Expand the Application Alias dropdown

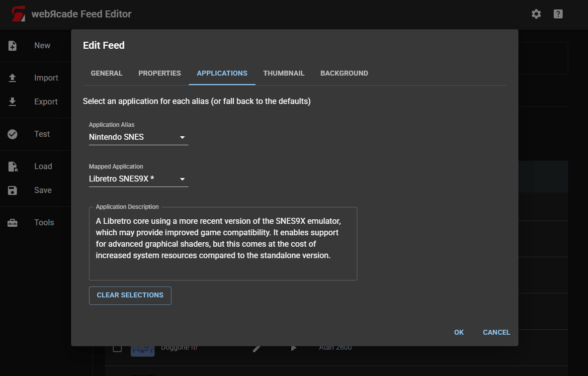click(138, 137)
